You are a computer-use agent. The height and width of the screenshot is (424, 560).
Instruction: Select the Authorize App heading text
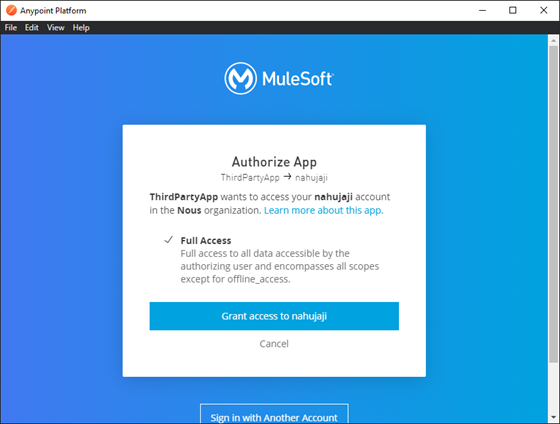pyautogui.click(x=274, y=162)
